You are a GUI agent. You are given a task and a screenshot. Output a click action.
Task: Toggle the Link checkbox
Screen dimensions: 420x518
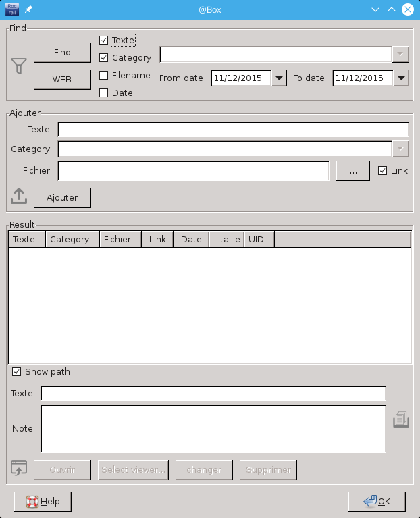pyautogui.click(x=383, y=171)
